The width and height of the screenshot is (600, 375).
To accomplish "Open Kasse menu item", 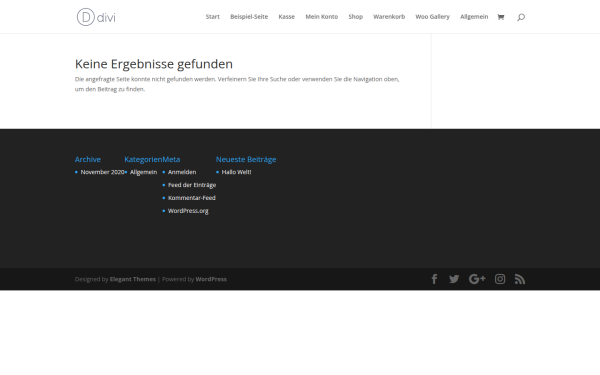I will (x=287, y=17).
